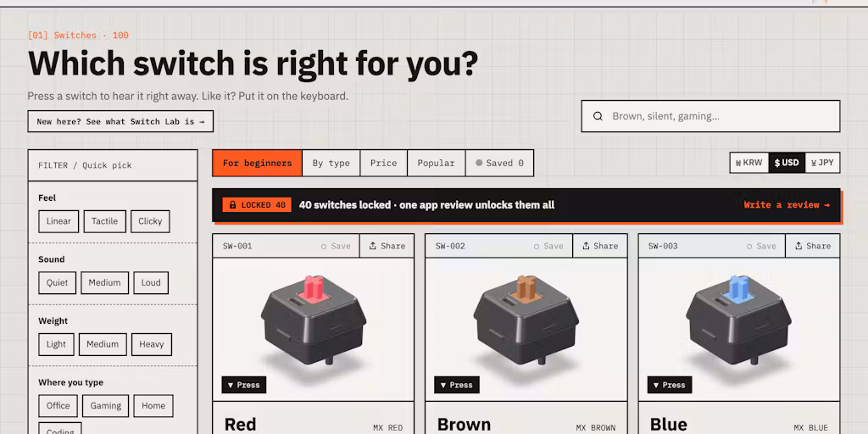The image size is (868, 434).
Task: Click the '[01] Switches · 100' breadcrumb
Action: (x=78, y=36)
